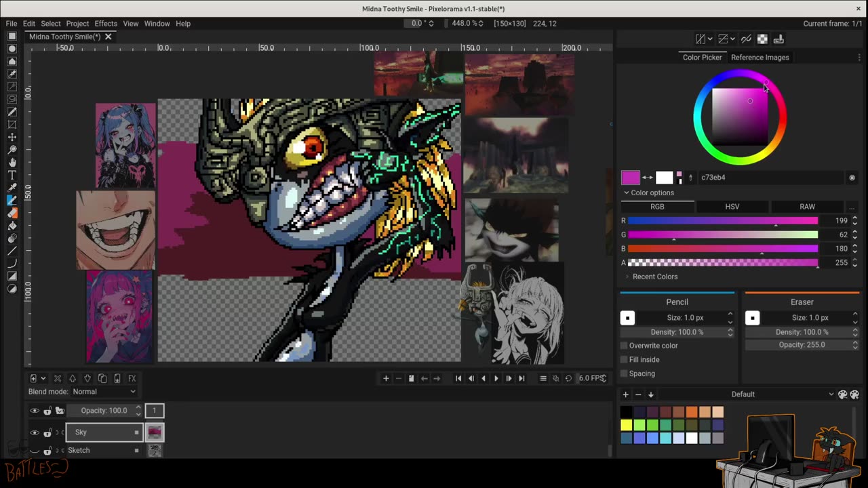Open the Blend mode Normal dropdown
Screen dimensions: 868x488
click(x=104, y=392)
